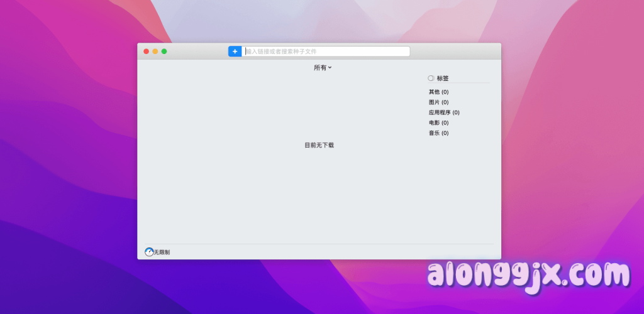The width and height of the screenshot is (644, 314).
Task: Click the chevron arrow next to 所有
Action: click(x=330, y=68)
